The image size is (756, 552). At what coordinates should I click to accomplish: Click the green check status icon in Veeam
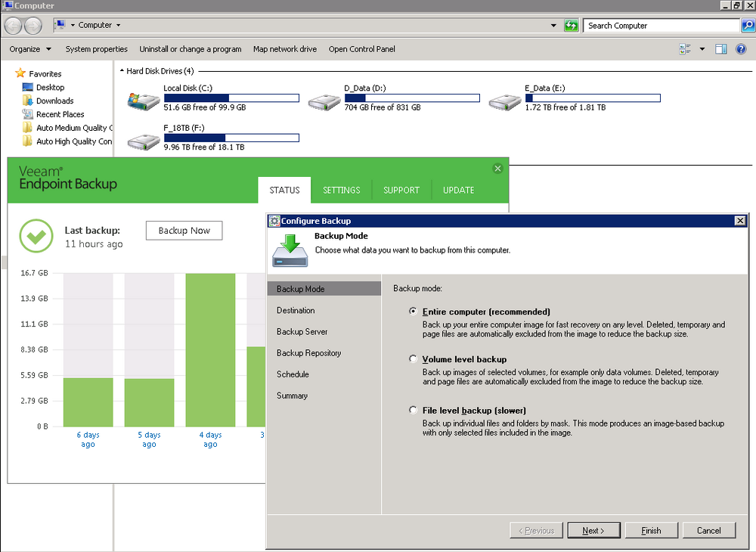[36, 236]
